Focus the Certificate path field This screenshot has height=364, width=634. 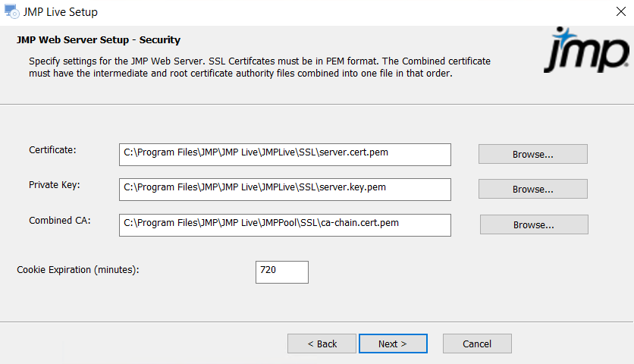pos(285,155)
